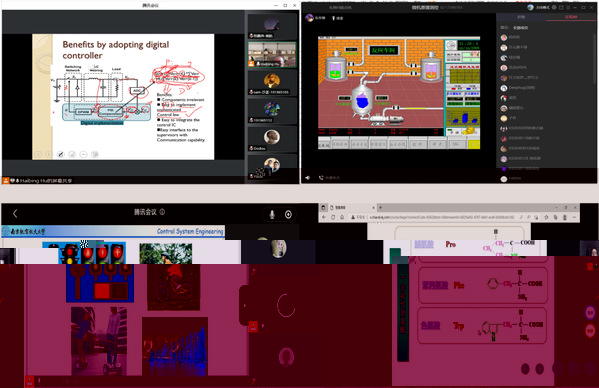Open Haibing Hu's video thumbnail
The image size is (599, 388).
pos(272,55)
